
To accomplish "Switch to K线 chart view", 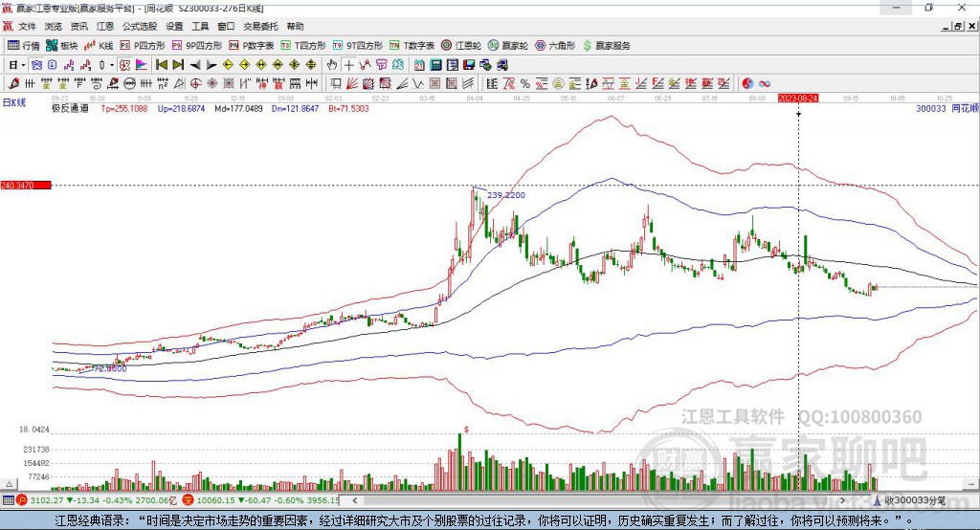I will click(x=99, y=46).
